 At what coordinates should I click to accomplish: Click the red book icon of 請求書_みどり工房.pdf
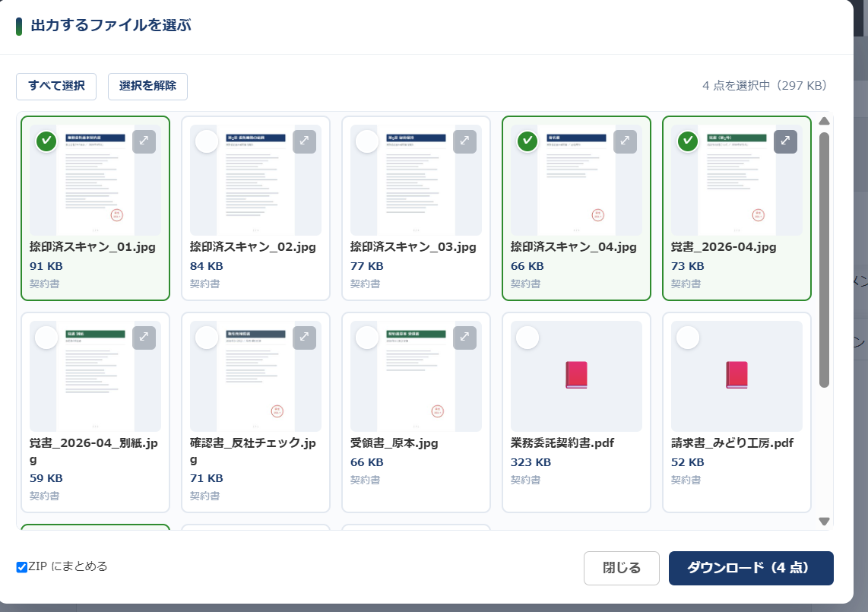pos(737,375)
